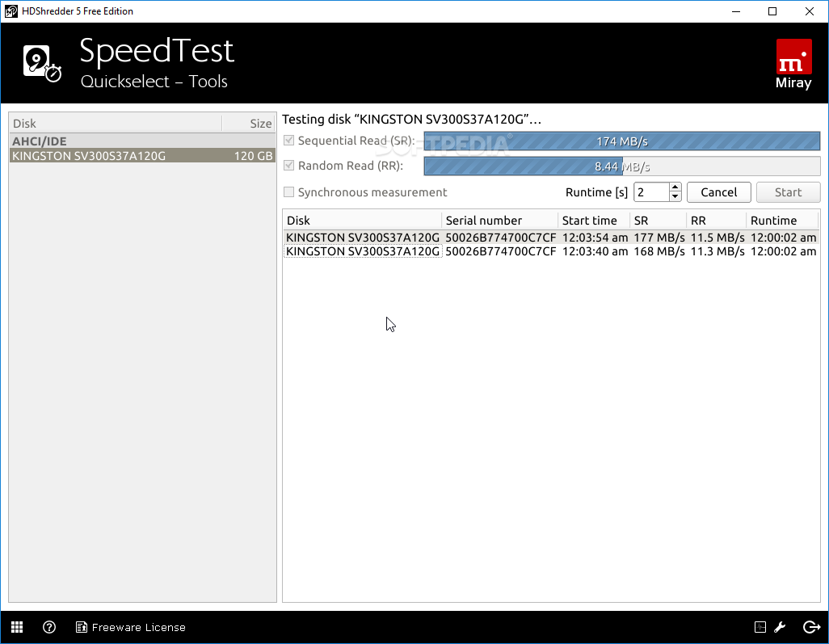Sort results by Serial number column
The height and width of the screenshot is (644, 829).
click(499, 221)
